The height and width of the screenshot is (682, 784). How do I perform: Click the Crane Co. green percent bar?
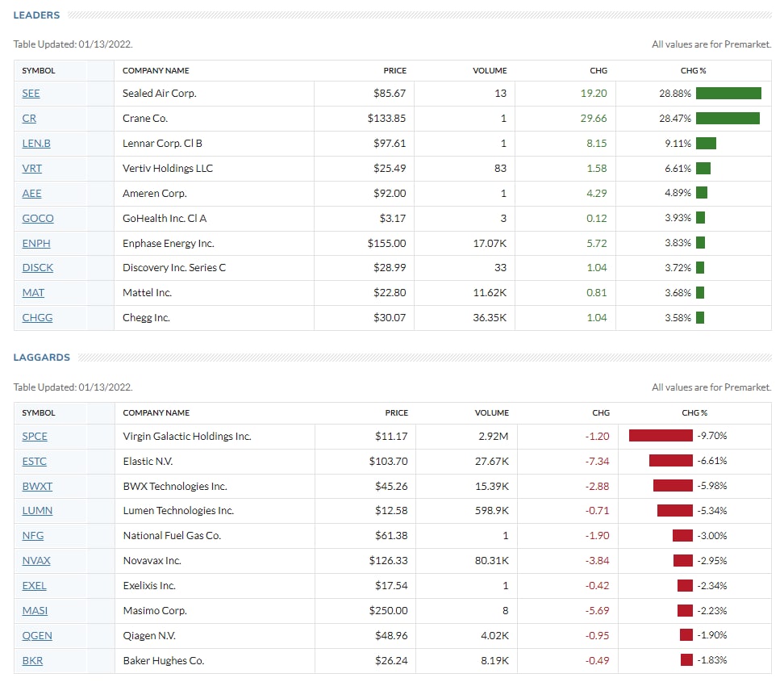coord(728,119)
